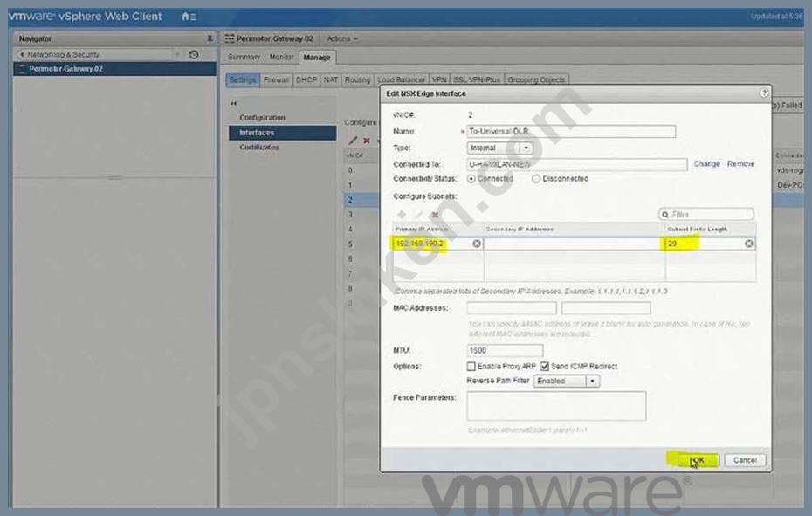812x516 pixels.
Task: Click the MTU field showing 1500
Action: click(505, 351)
